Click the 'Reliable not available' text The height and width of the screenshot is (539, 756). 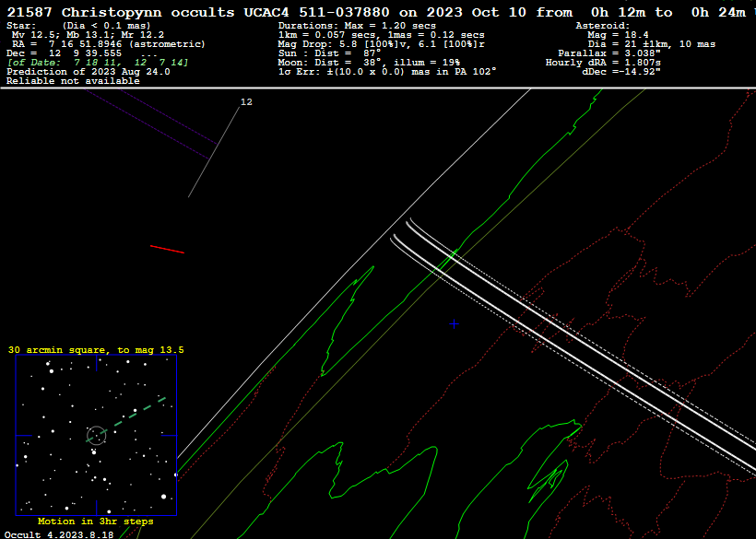tap(73, 81)
